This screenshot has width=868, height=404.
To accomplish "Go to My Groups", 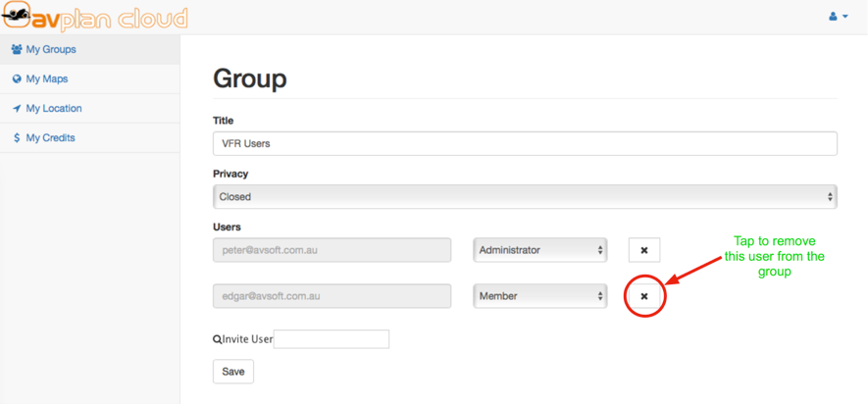I will [51, 49].
